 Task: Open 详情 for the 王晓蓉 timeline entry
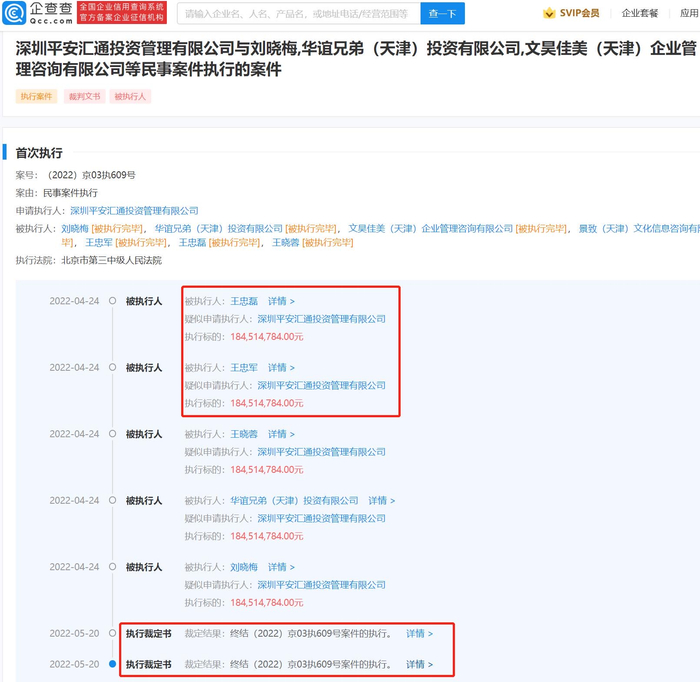(281, 434)
